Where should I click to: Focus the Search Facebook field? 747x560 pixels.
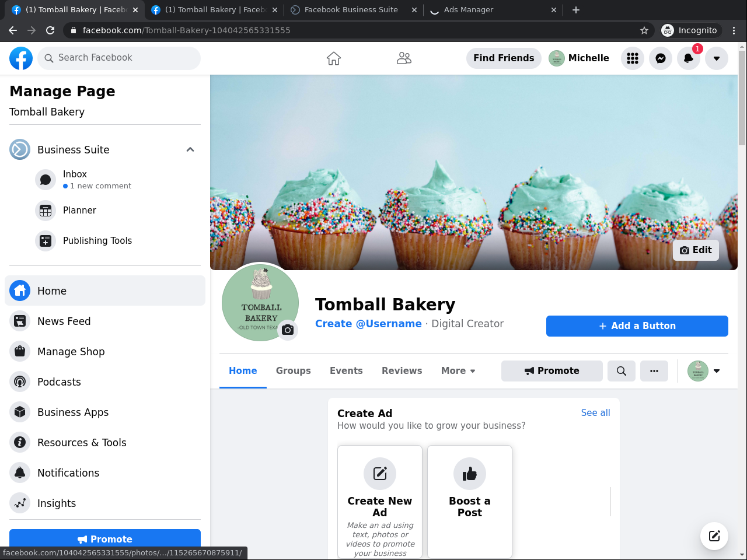(x=119, y=58)
